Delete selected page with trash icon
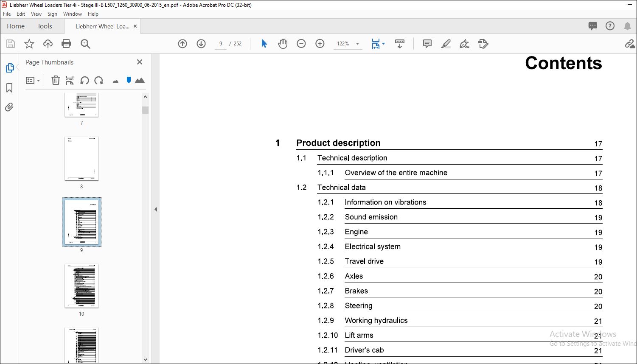This screenshot has height=364, width=637. click(56, 80)
